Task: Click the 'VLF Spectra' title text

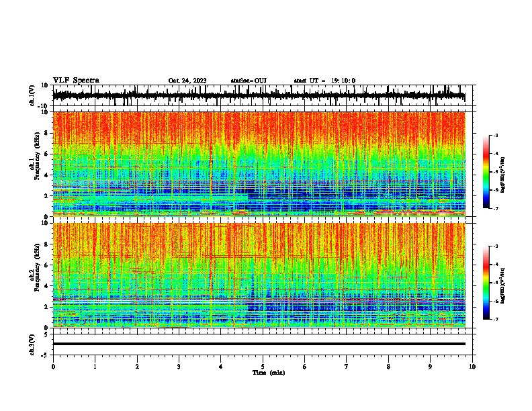Action: (x=76, y=81)
